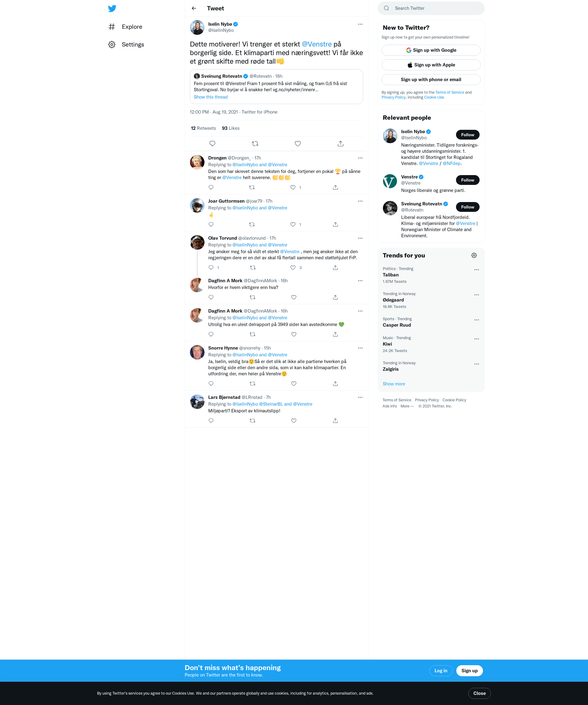Open more options on Iselin Nybo's tweet

pos(360,24)
